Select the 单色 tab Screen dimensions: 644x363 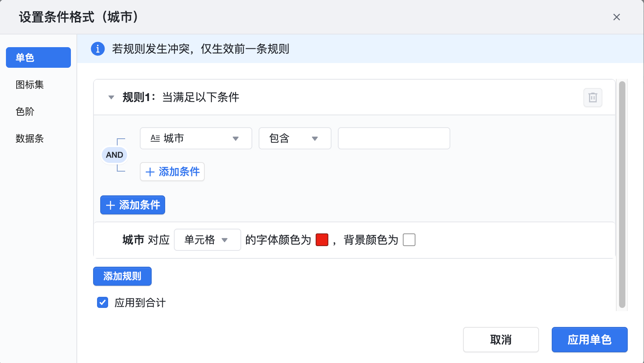pyautogui.click(x=38, y=57)
